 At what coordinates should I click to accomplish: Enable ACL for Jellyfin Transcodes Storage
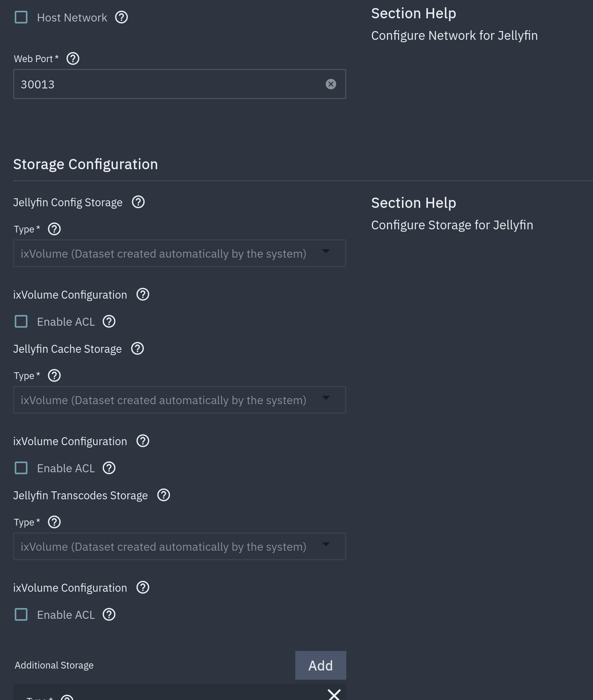[x=21, y=614]
